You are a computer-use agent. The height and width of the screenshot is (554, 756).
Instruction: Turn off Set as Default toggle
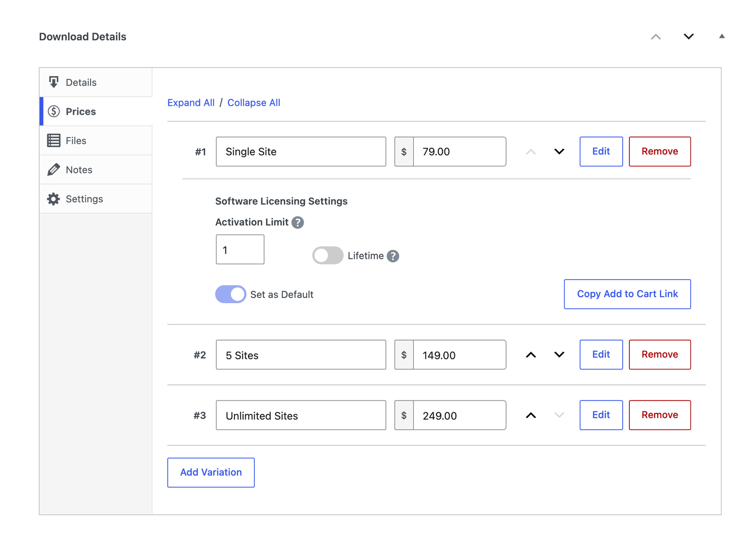(231, 294)
